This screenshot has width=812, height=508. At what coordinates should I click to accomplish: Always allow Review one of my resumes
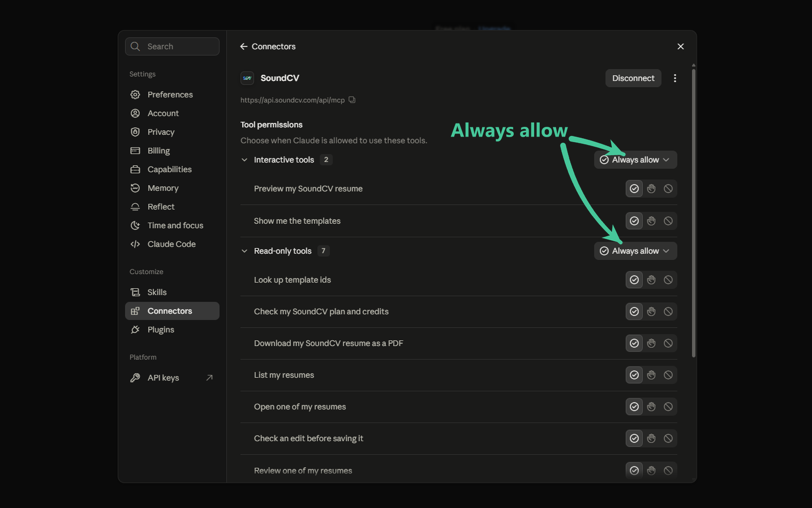click(634, 471)
